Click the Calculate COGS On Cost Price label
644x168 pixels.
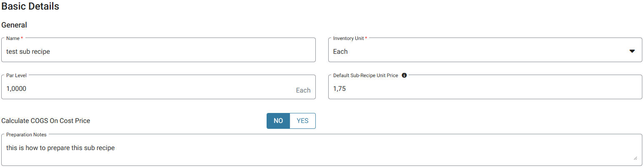pos(46,121)
